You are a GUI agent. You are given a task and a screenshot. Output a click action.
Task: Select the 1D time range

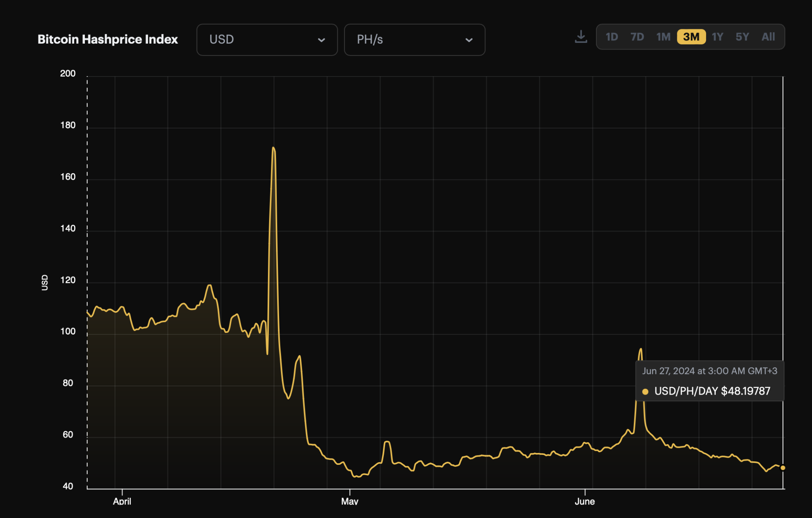[x=611, y=37]
